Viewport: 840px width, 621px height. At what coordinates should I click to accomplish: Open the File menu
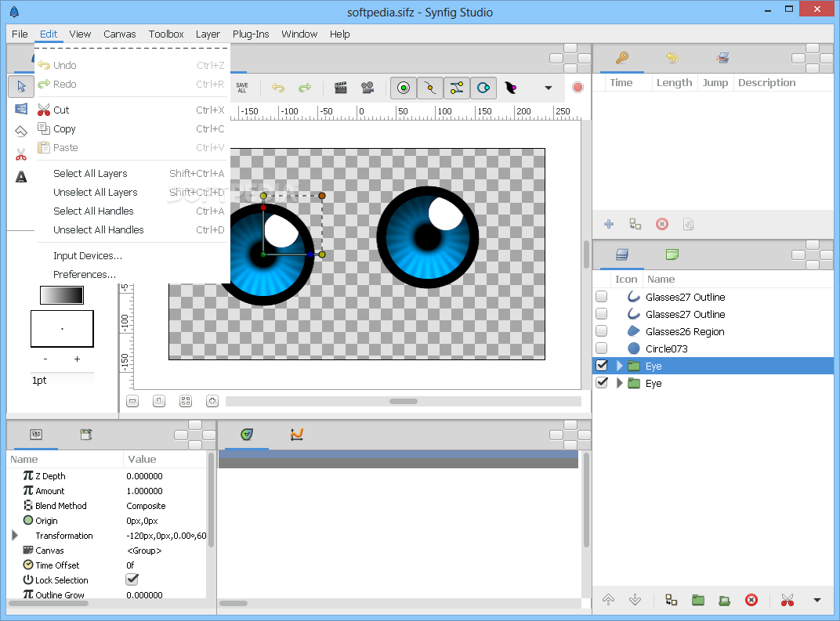(x=20, y=34)
